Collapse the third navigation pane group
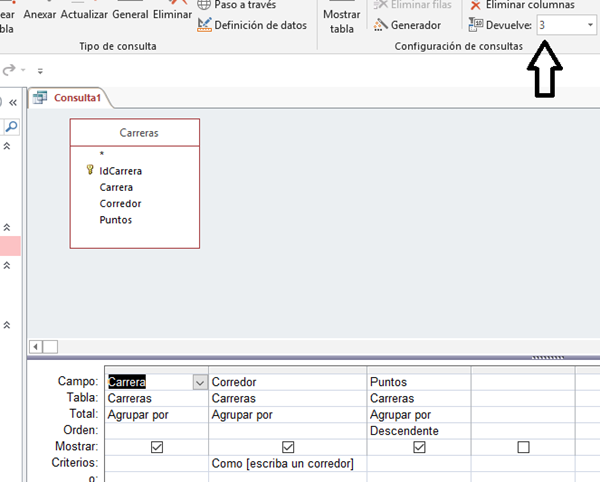This screenshot has height=482, width=600. click(x=7, y=265)
